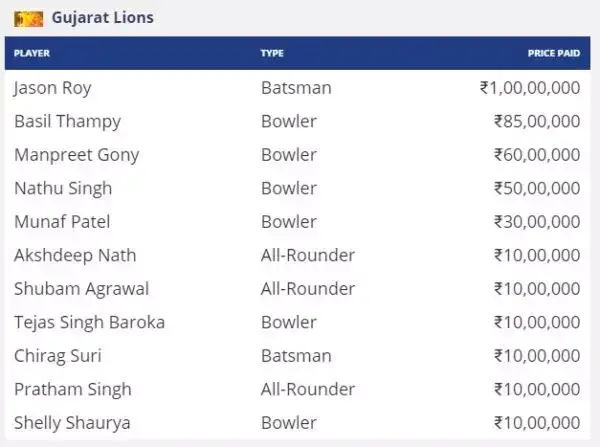The image size is (600, 447).
Task: Click Tejas Singh Baroka's name
Action: tap(90, 323)
